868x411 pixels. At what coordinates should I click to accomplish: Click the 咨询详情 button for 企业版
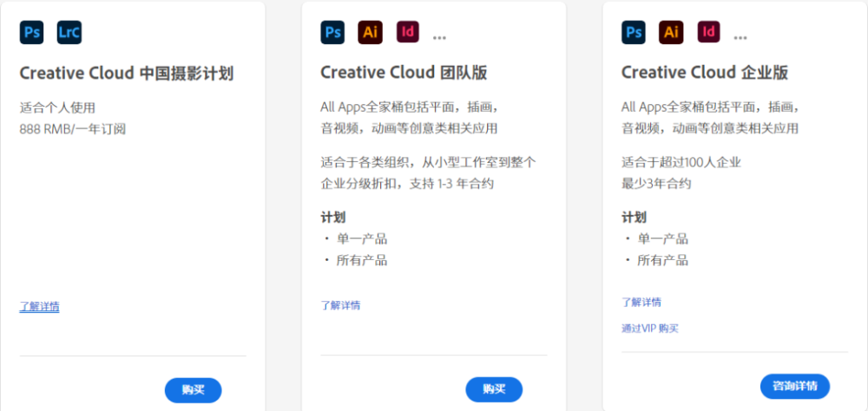tap(795, 386)
